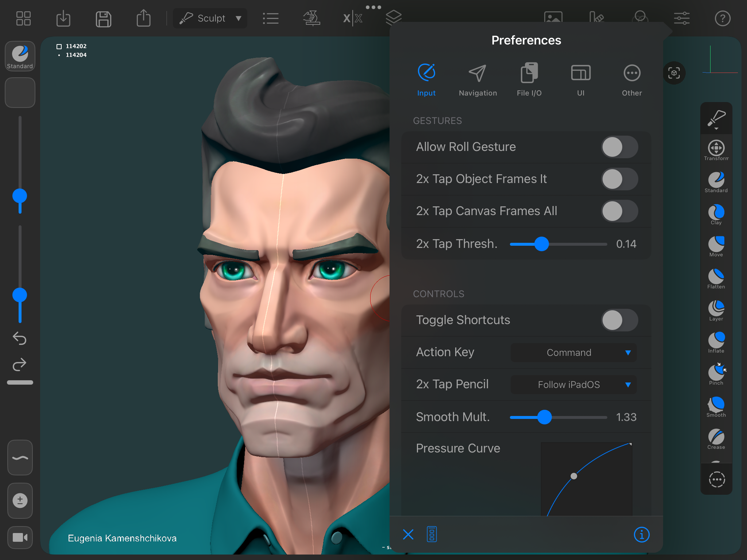Select the Move brush
747x560 pixels.
click(x=716, y=246)
